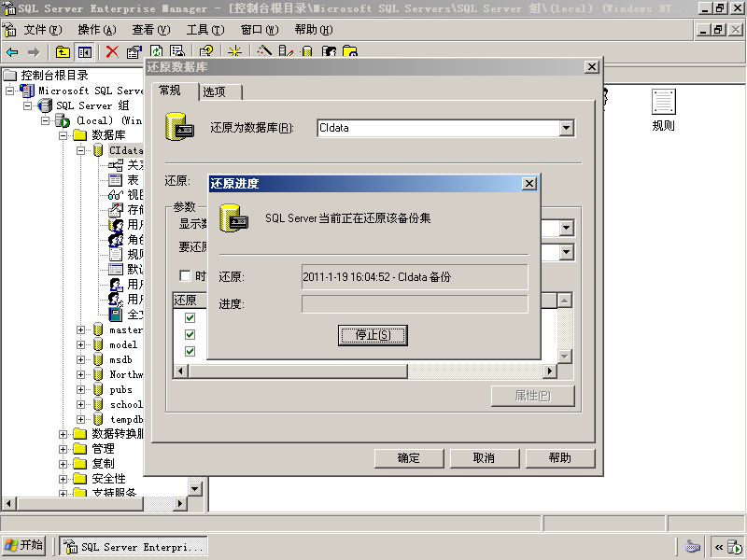Image resolution: width=747 pixels, height=560 pixels.
Task: Expand the 管理 folder node
Action: [x=63, y=449]
